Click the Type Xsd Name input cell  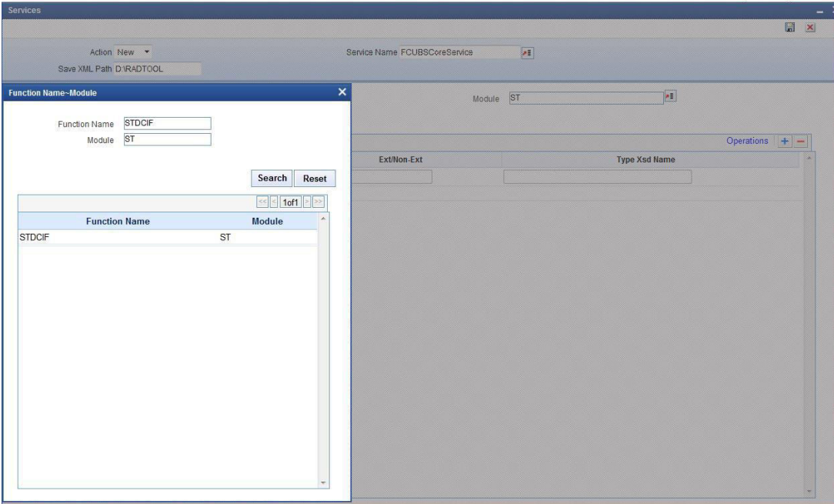[597, 177]
